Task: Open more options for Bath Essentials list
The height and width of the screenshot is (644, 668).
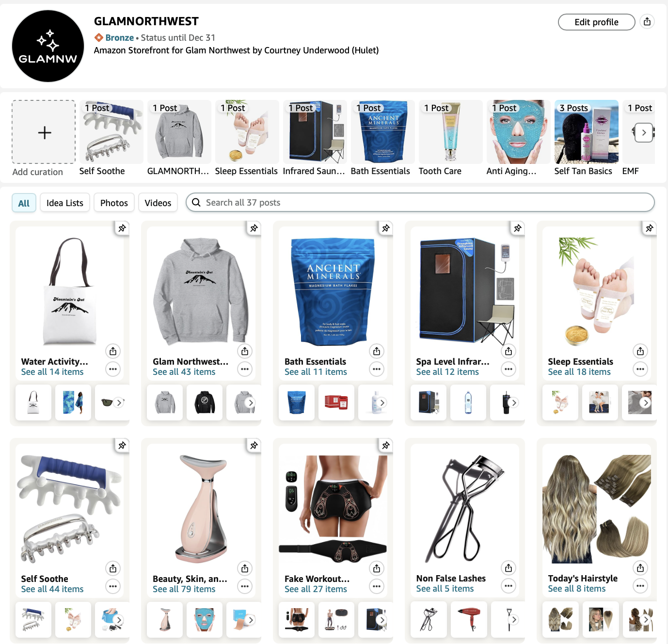Action: [x=377, y=370]
